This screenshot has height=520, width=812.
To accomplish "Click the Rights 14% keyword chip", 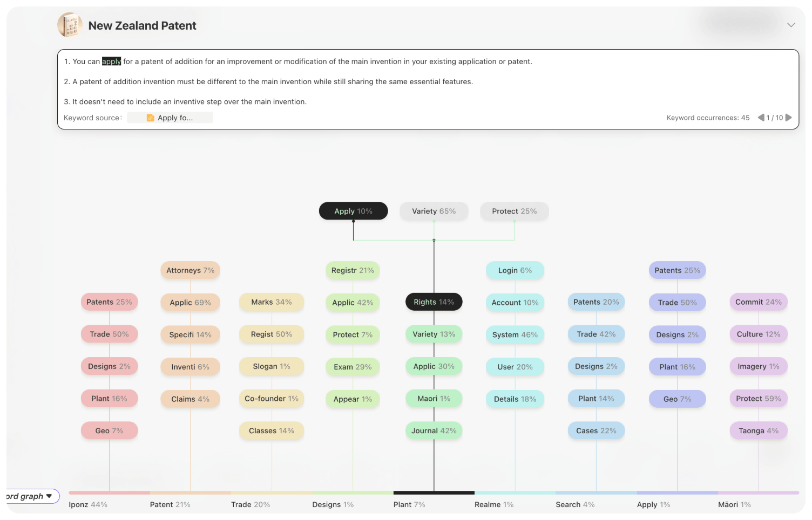I will tap(434, 302).
